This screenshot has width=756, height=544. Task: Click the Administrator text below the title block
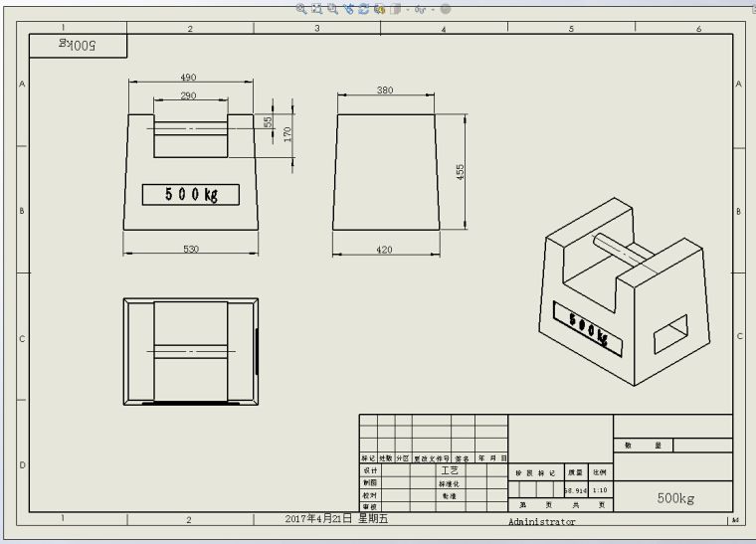tap(541, 521)
